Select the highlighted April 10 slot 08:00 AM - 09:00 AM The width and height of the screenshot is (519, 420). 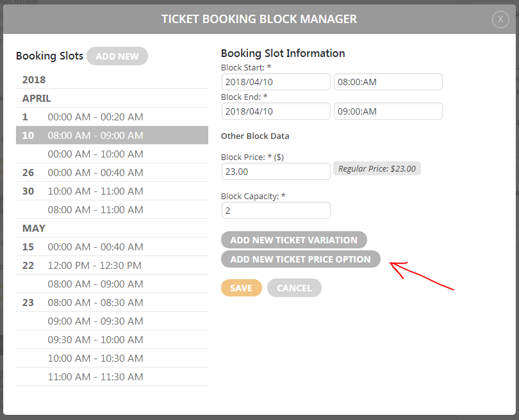112,135
